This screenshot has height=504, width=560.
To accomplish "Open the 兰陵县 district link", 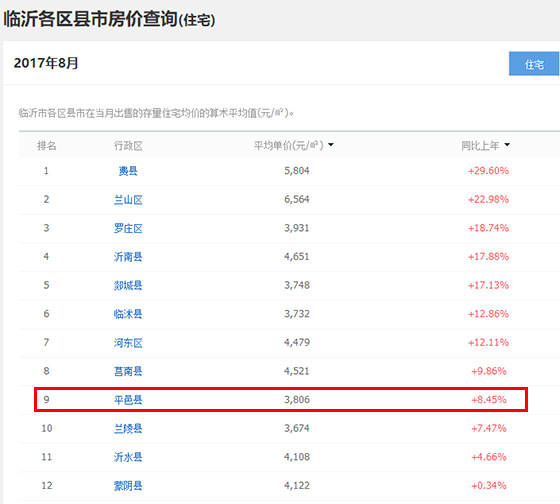I will coord(128,428).
